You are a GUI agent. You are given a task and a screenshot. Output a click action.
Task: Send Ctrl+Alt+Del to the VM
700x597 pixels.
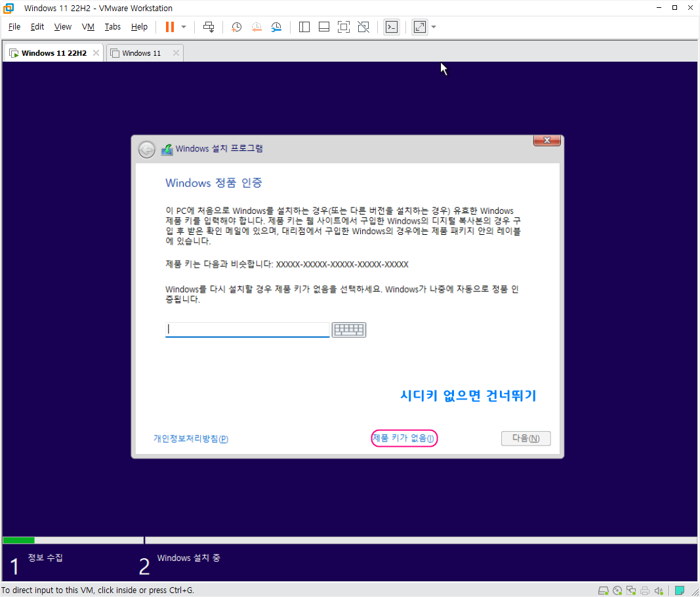209,27
